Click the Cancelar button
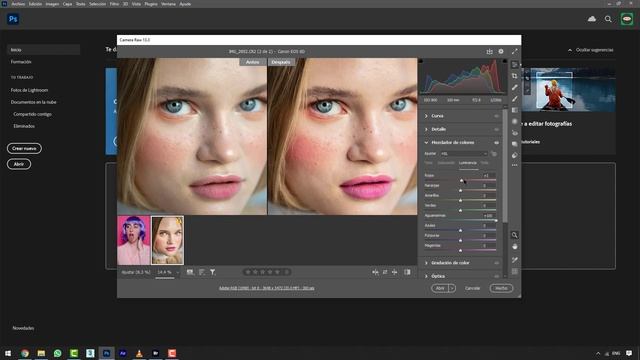The image size is (640, 360). [472, 288]
